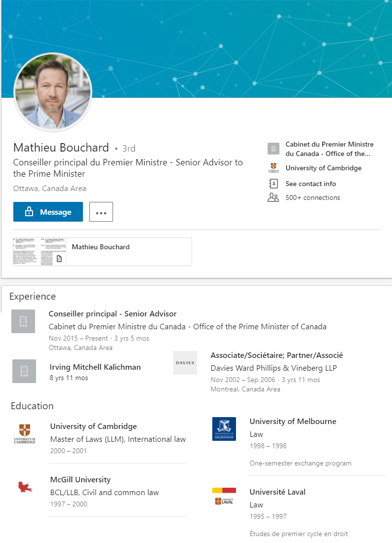Click the Ottawa, Canada Area location

(50, 189)
